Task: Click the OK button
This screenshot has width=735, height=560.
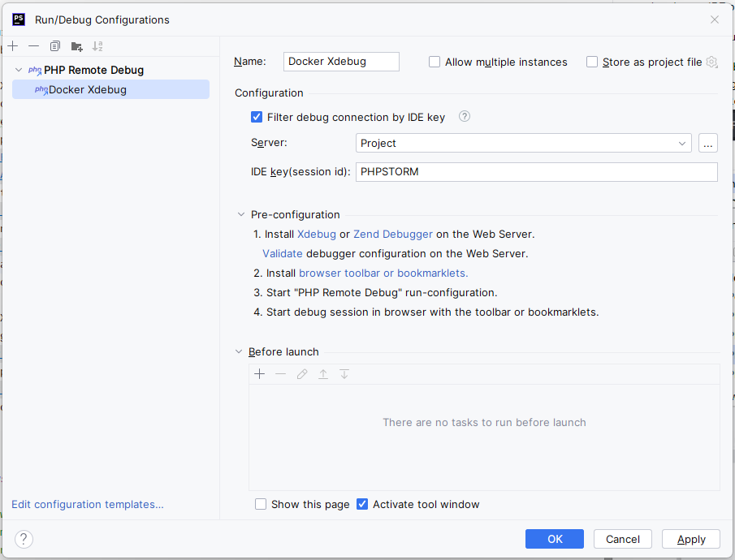Action: (555, 539)
